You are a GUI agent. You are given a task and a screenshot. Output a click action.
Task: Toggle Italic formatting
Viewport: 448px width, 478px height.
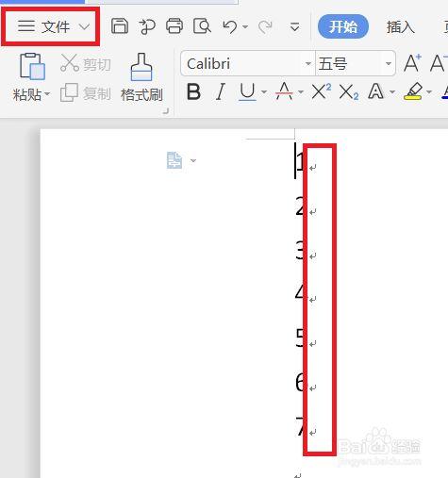(221, 91)
